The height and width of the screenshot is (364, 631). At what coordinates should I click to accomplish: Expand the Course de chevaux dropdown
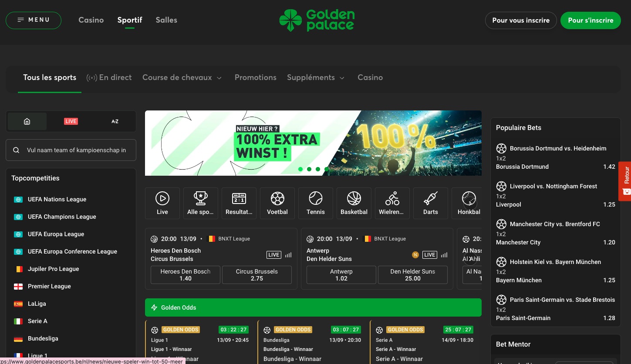(x=182, y=77)
